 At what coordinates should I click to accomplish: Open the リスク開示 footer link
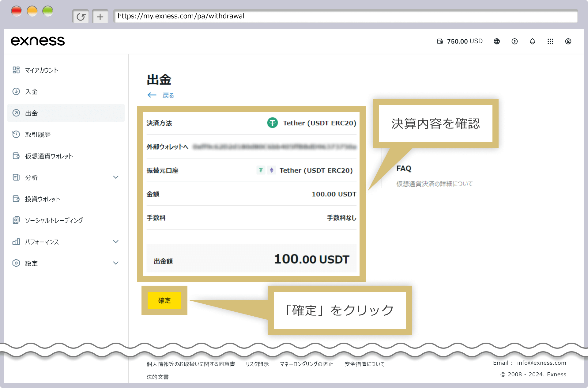pos(257,364)
